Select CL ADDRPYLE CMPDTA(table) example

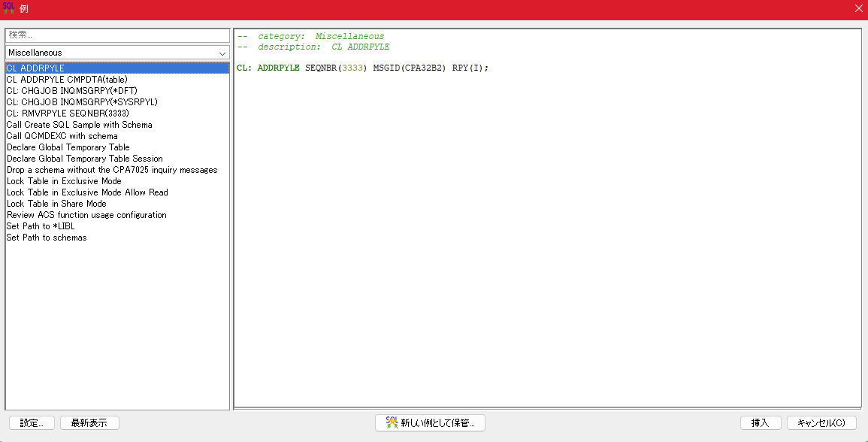117,80
